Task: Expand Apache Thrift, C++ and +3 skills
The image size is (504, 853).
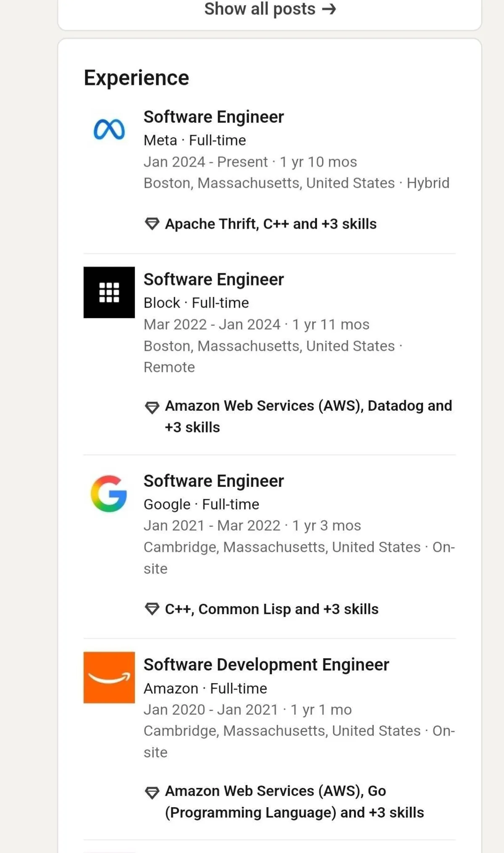Action: point(270,224)
